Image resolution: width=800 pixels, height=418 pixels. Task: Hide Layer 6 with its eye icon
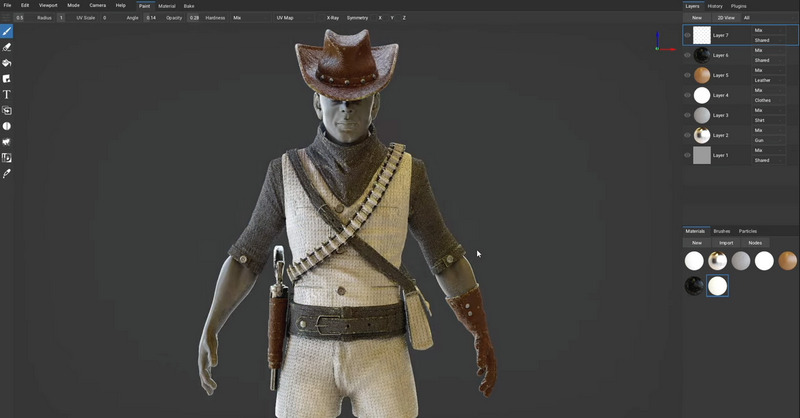point(687,55)
